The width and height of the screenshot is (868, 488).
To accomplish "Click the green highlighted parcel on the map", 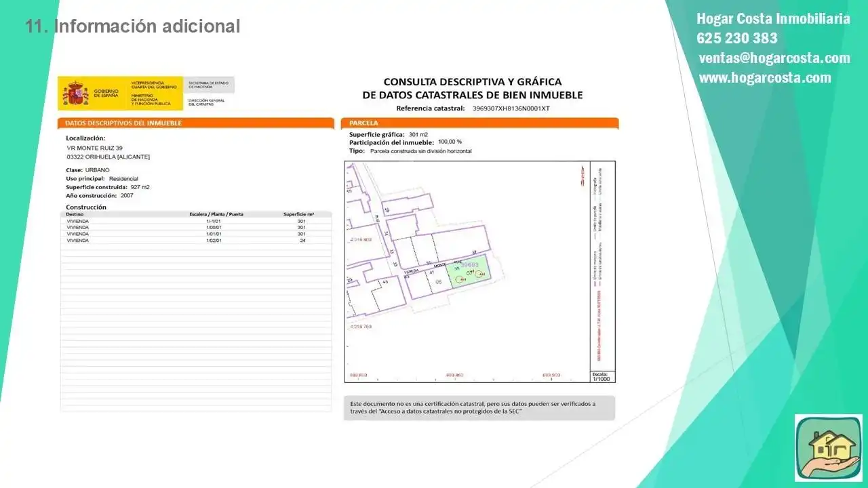I will pyautogui.click(x=471, y=271).
